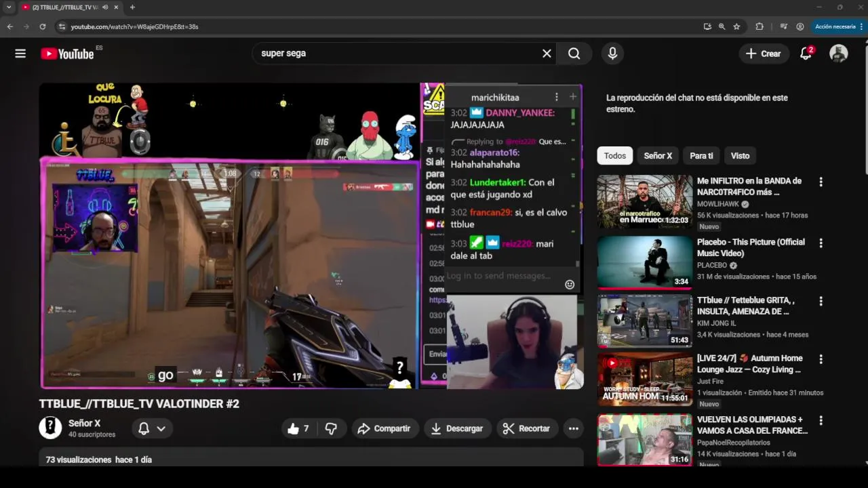The height and width of the screenshot is (488, 868).
Task: Open Just Fire channel link
Action: (710, 382)
